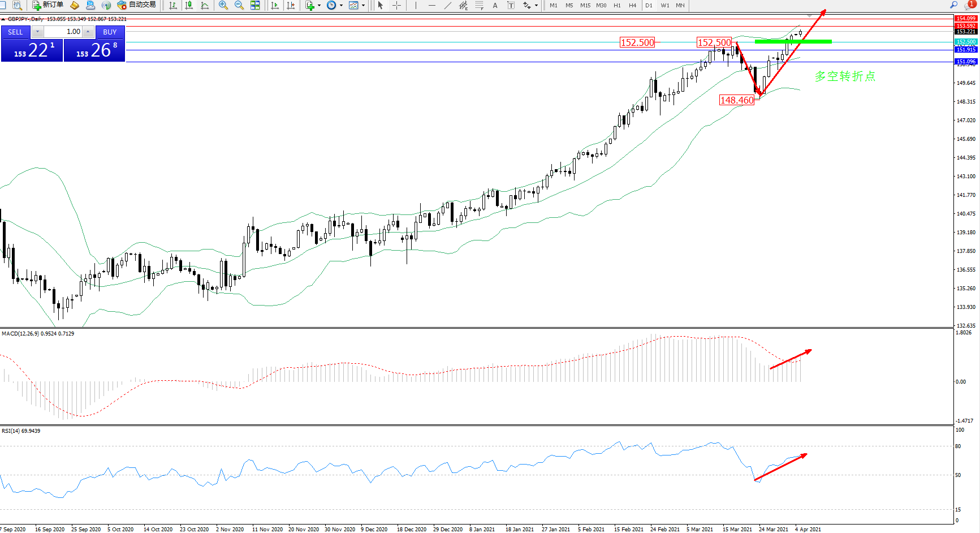Select the trendline drawing tool
980x533 pixels.
pos(448,5)
